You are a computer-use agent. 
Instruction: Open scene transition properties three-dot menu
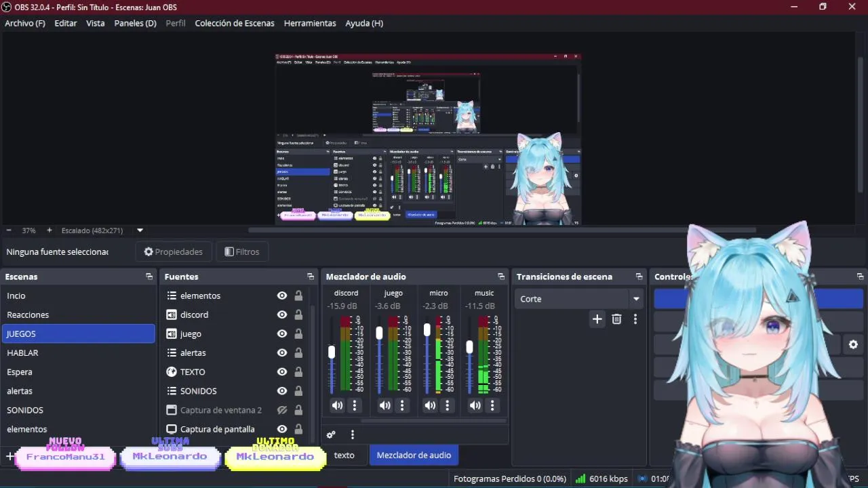point(635,319)
